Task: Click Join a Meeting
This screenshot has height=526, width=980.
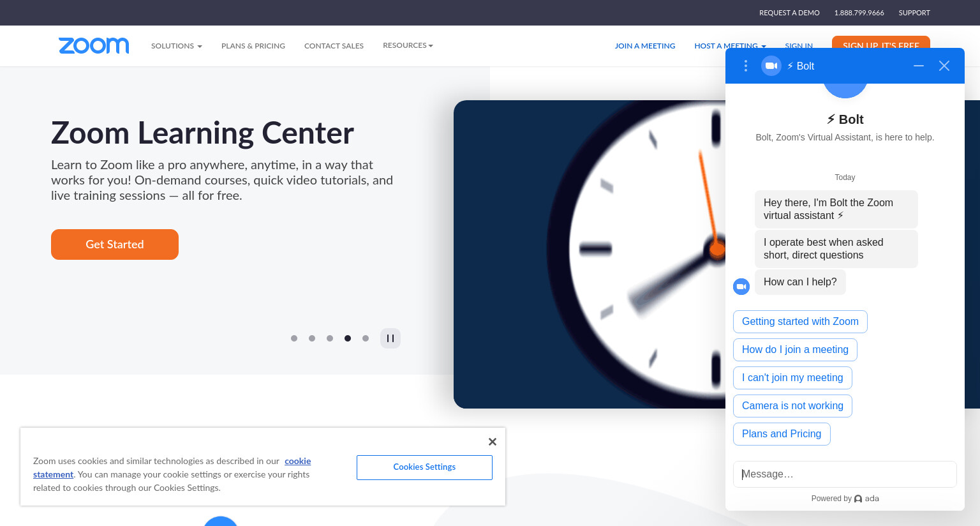Action: (x=645, y=46)
